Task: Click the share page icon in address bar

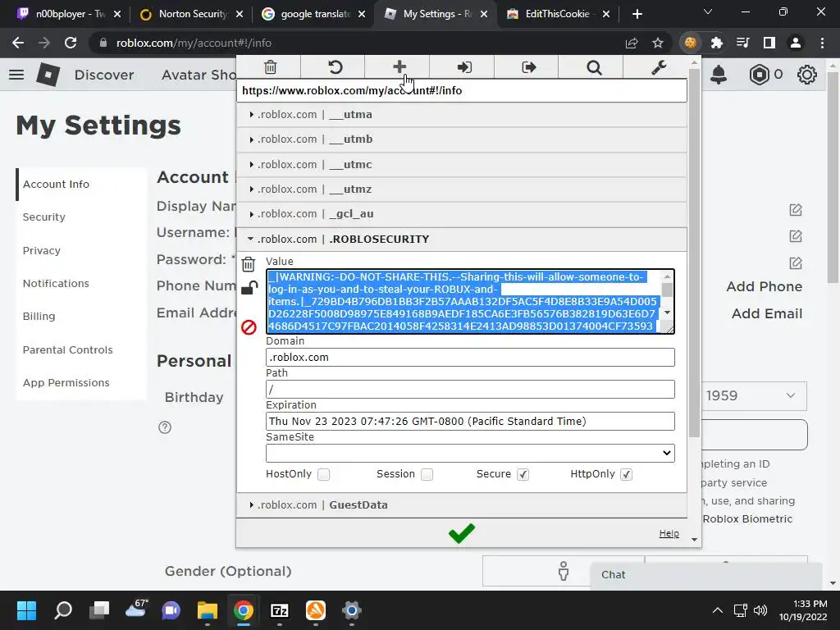Action: pyautogui.click(x=632, y=43)
